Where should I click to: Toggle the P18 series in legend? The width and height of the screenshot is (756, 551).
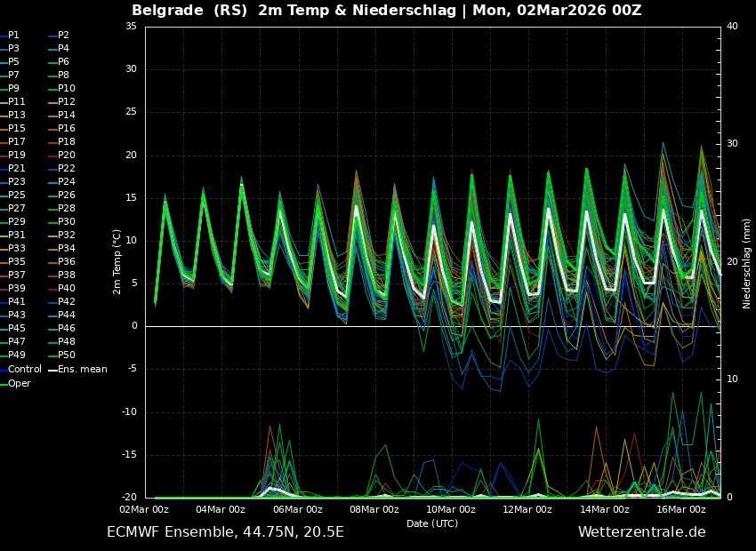67,141
